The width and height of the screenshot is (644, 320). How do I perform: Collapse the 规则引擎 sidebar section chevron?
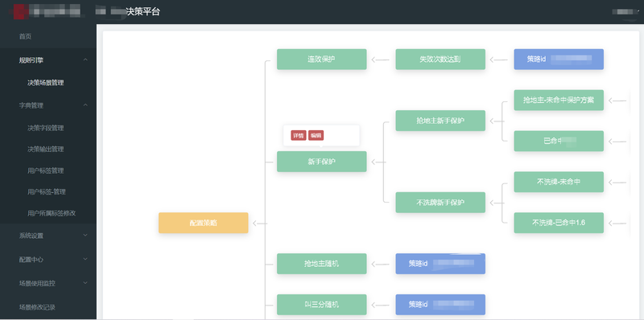click(85, 59)
